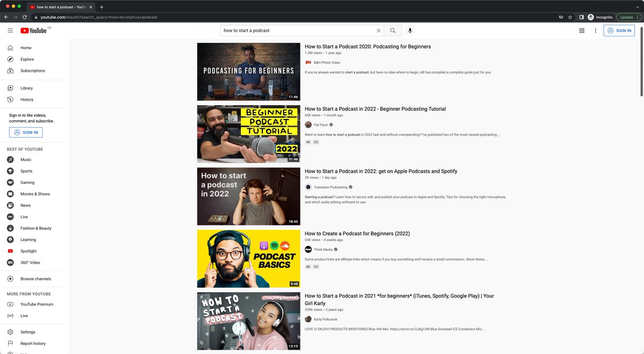Open the hamburger guide menu
644x354 pixels.
coord(10,31)
